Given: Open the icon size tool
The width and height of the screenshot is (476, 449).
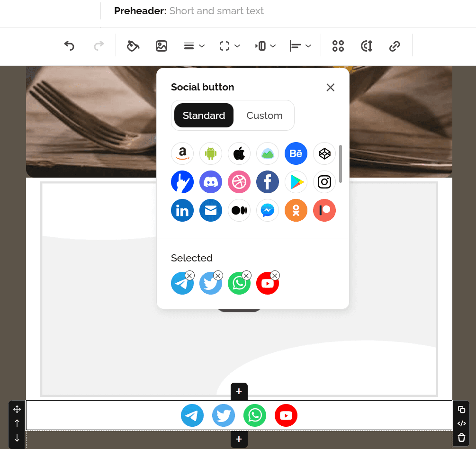Looking at the screenshot, I should [x=367, y=46].
